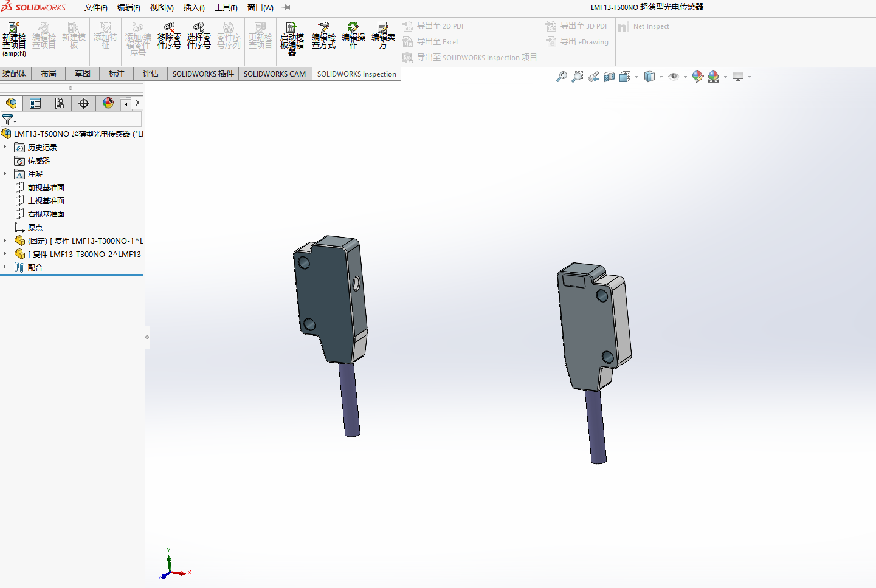The height and width of the screenshot is (588, 876).
Task: Click Edit Appearance icon
Action: (698, 77)
